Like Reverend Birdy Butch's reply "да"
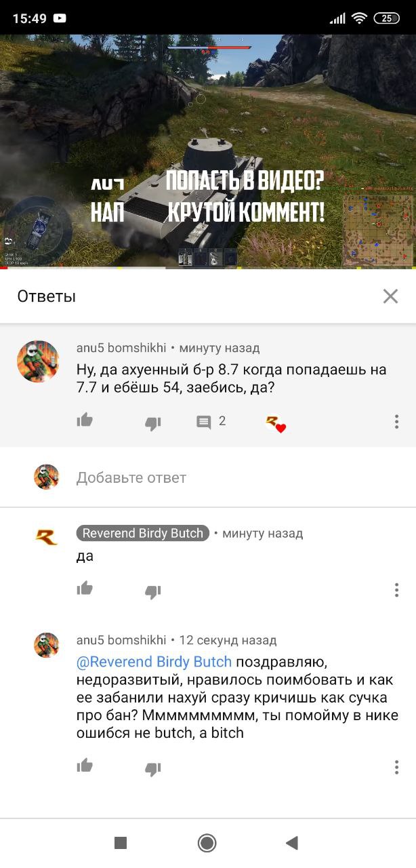The width and height of the screenshot is (416, 868). pos(85,589)
